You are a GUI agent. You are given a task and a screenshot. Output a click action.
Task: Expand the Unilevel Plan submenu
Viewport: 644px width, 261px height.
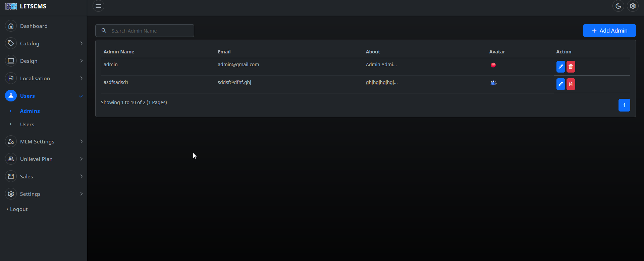tap(81, 159)
